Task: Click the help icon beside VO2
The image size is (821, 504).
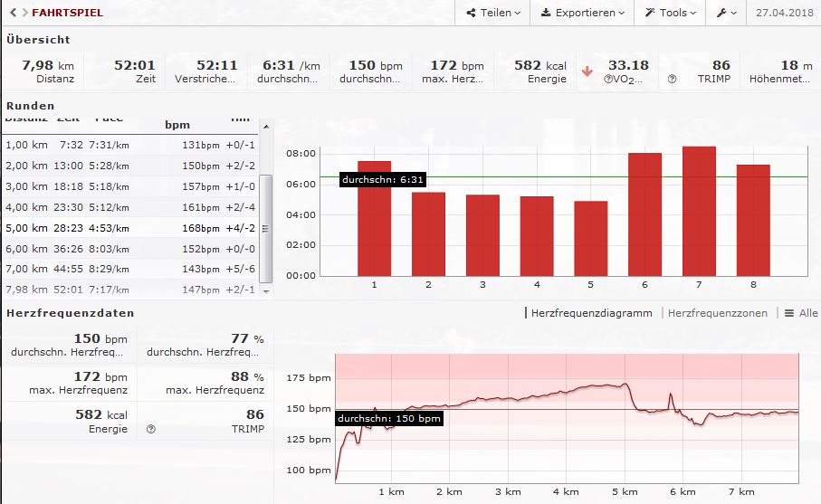Action: pos(609,80)
